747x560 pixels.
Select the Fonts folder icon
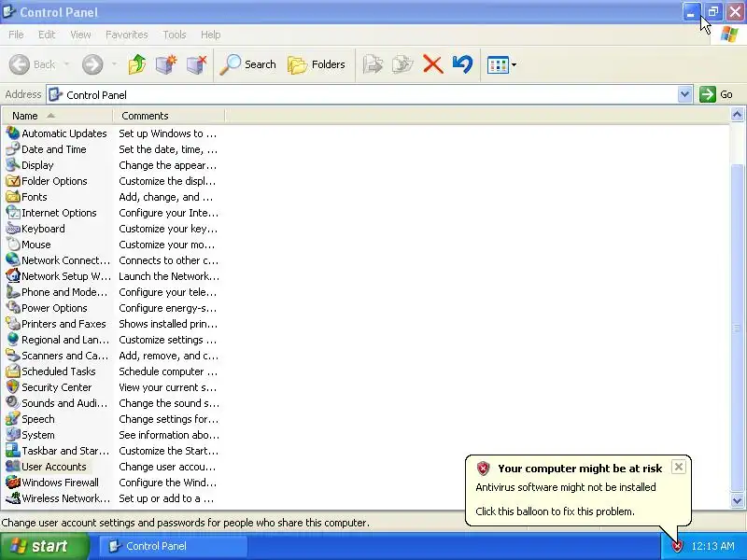pos(13,197)
